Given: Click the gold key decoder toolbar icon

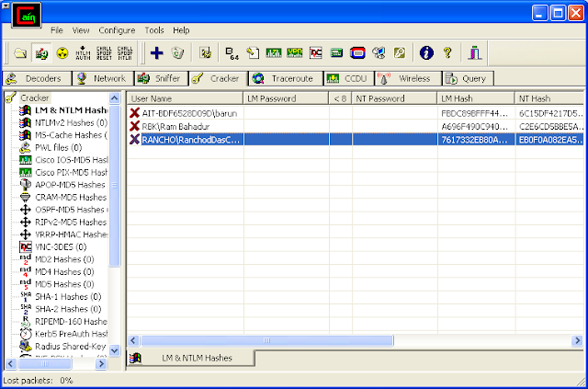Looking at the screenshot, I should (400, 53).
